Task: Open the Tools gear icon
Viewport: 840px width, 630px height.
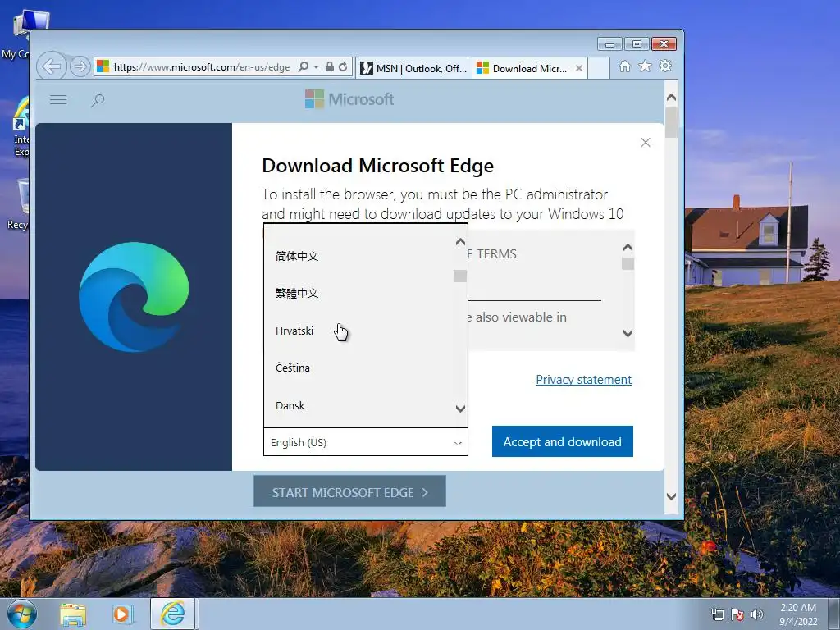Action: 665,66
